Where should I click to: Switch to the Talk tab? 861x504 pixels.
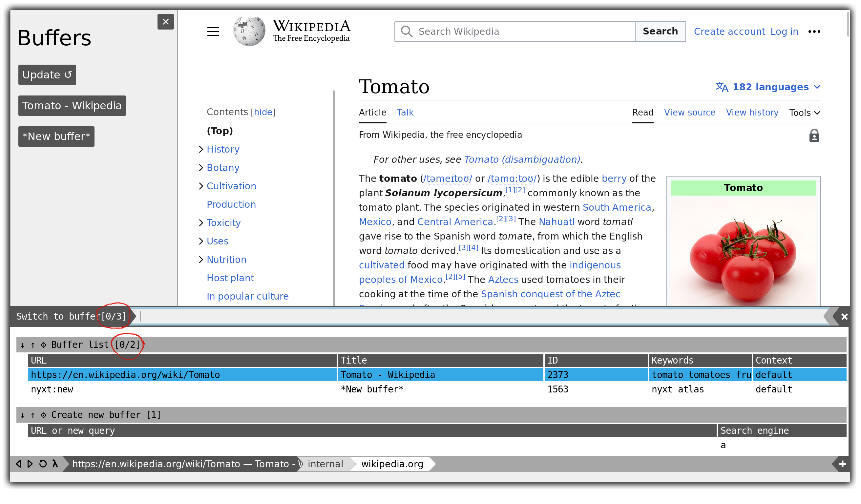click(405, 113)
